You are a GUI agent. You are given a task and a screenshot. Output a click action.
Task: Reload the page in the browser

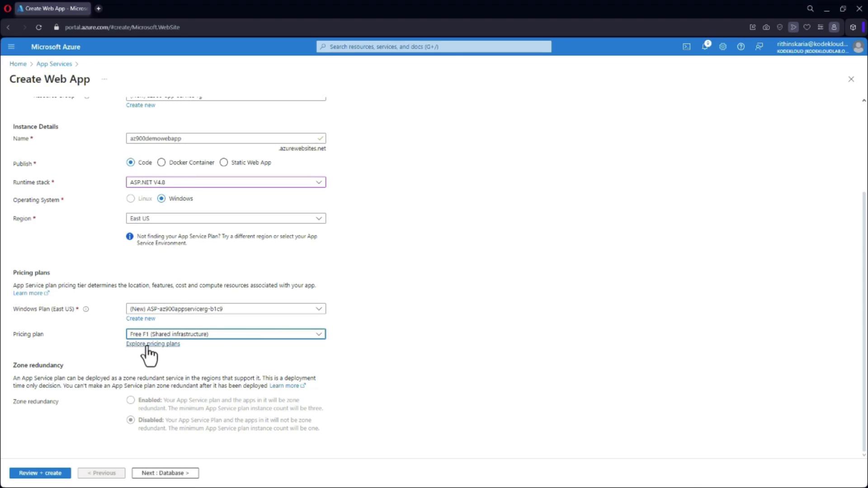(39, 27)
